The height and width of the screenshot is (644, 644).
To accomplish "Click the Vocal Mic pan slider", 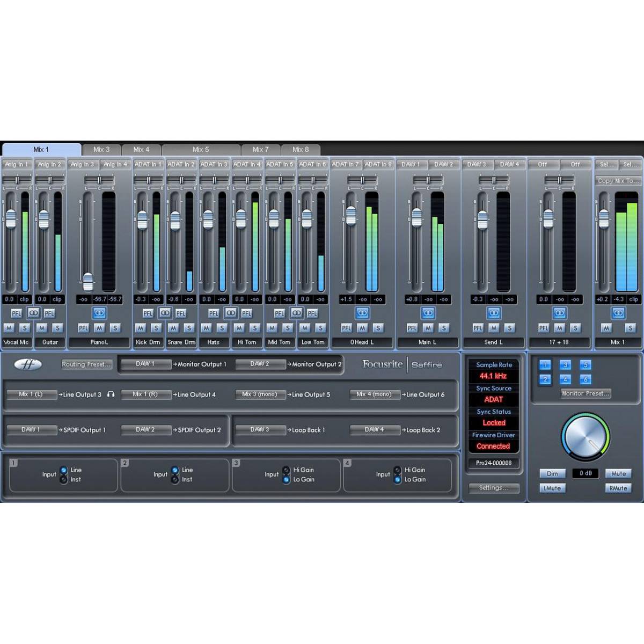I will [x=17, y=181].
